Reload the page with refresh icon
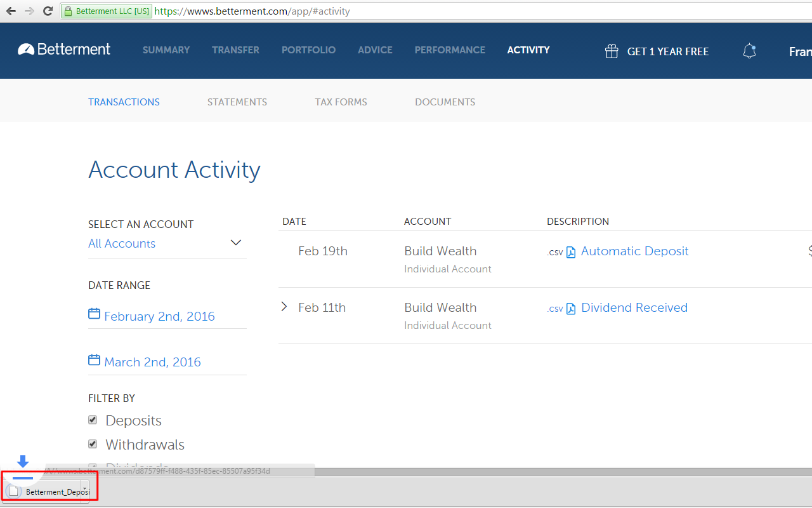Image resolution: width=812 pixels, height=508 pixels. pos(48,11)
